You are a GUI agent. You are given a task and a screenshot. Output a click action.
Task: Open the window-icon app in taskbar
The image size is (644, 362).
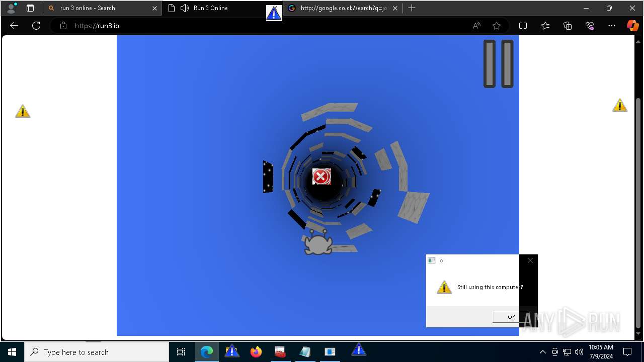point(330,352)
